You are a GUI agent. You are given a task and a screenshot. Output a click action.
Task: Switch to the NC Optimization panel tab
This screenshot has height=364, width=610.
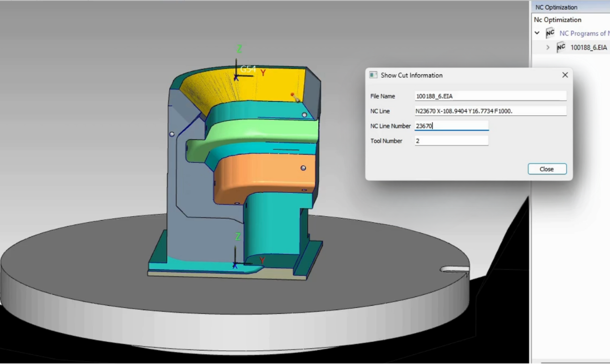click(x=556, y=7)
